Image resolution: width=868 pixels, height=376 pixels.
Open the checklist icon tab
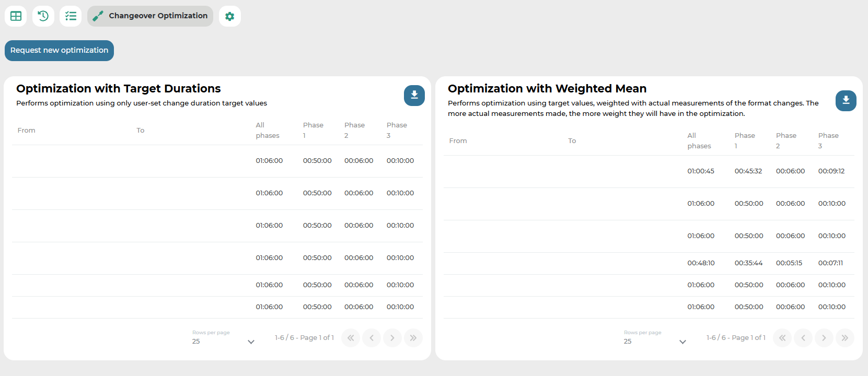click(71, 16)
